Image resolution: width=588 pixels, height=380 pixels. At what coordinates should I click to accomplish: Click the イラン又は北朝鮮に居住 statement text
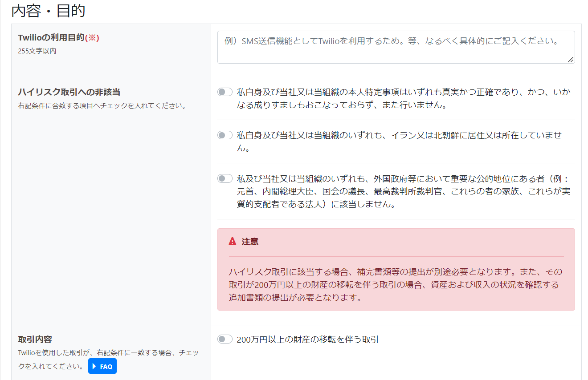[400, 141]
